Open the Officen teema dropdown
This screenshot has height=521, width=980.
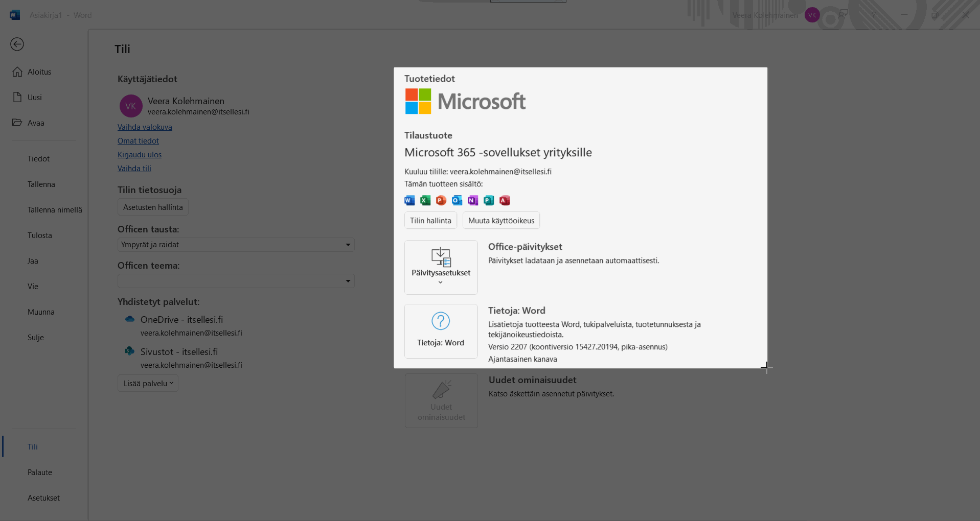pos(236,281)
